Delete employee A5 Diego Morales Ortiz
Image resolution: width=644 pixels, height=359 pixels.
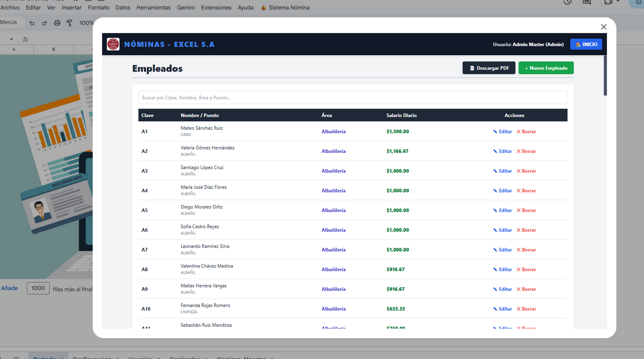click(x=526, y=210)
